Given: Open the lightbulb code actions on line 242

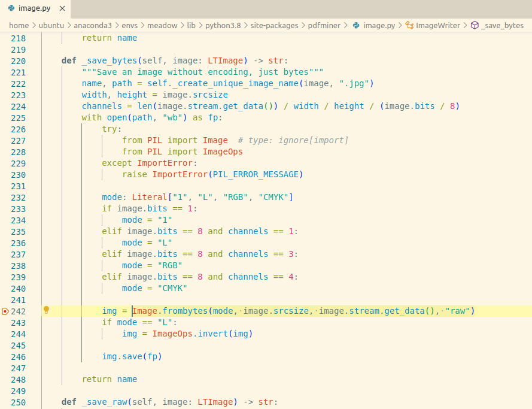Looking at the screenshot, I should tap(47, 310).
